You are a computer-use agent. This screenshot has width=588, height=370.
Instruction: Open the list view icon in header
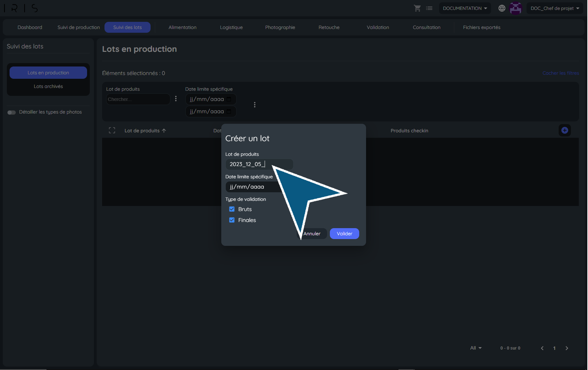(x=429, y=8)
